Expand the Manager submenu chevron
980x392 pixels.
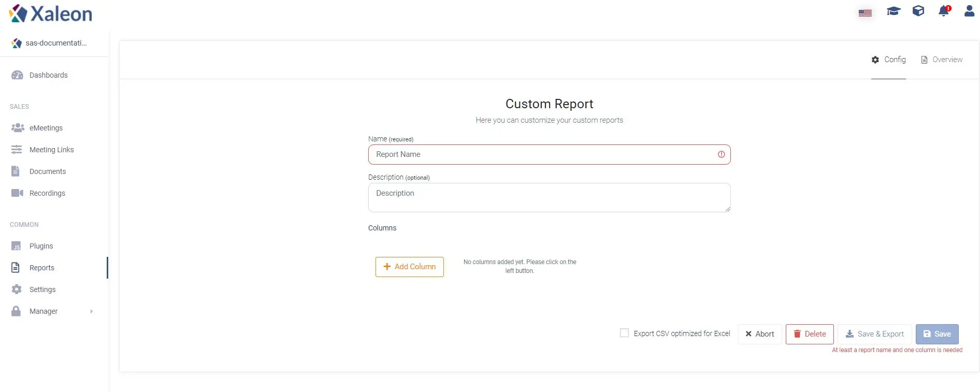point(92,311)
